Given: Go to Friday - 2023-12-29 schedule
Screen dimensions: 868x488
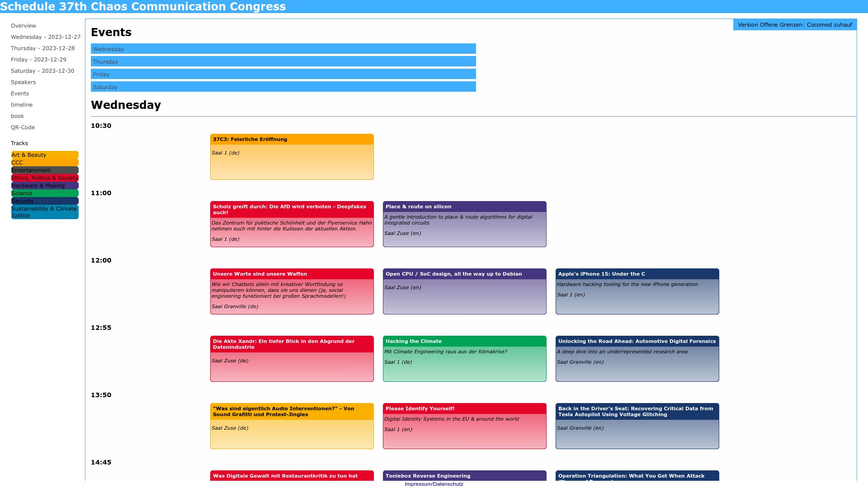Looking at the screenshot, I should click(x=38, y=60).
